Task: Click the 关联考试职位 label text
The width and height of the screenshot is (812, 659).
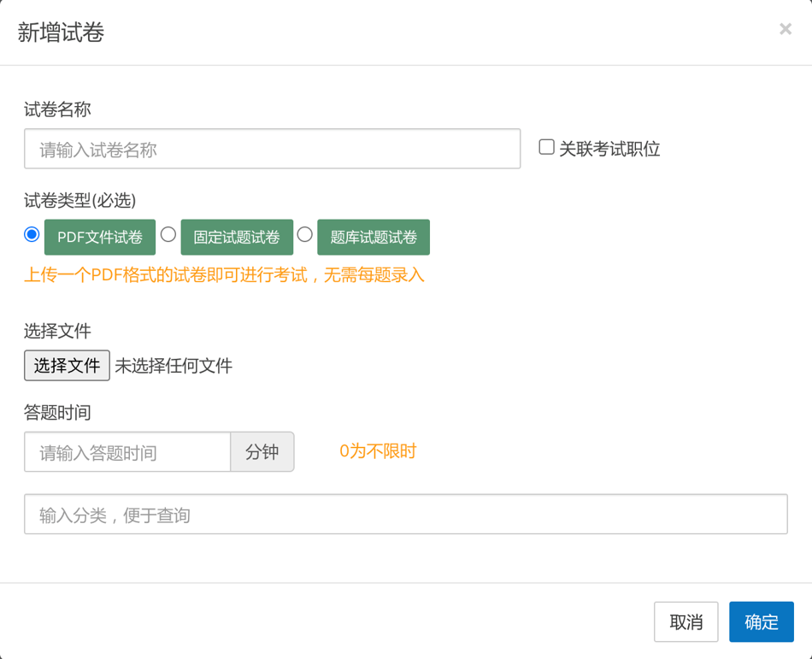Action: (609, 150)
